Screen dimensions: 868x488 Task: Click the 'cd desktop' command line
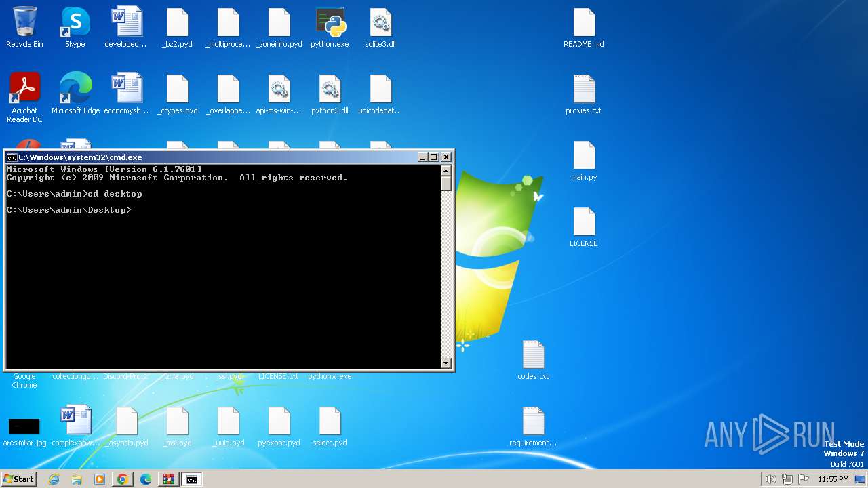click(x=75, y=194)
